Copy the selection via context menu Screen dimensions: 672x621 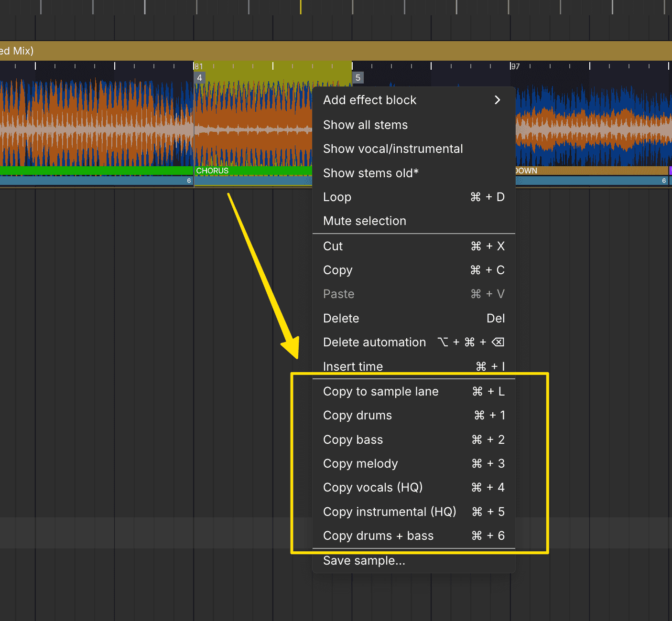pos(338,270)
